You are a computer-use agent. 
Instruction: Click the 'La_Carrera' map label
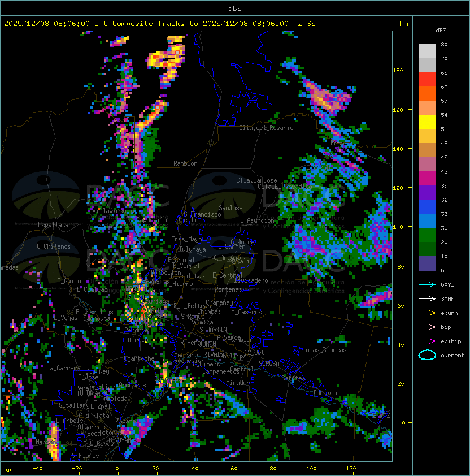point(63,368)
